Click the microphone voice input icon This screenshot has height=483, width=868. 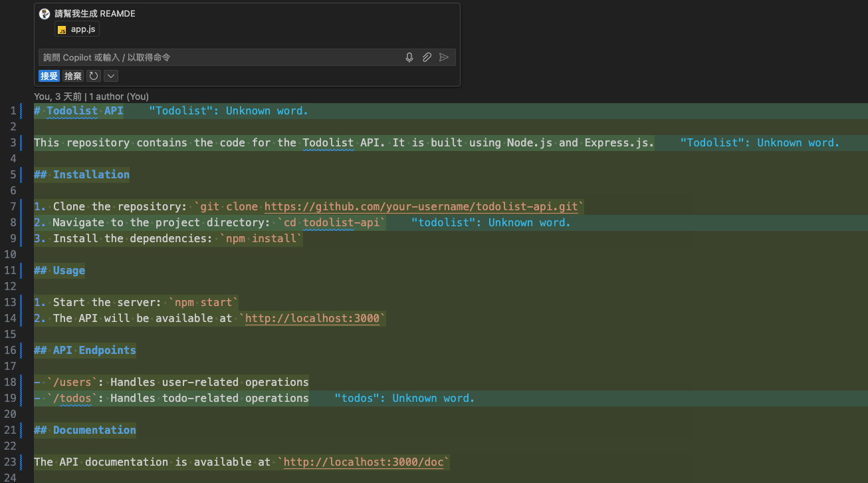tap(409, 58)
